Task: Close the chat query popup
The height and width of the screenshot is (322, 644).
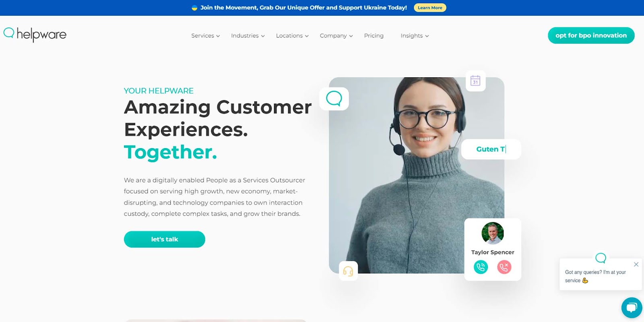Action: click(x=636, y=264)
